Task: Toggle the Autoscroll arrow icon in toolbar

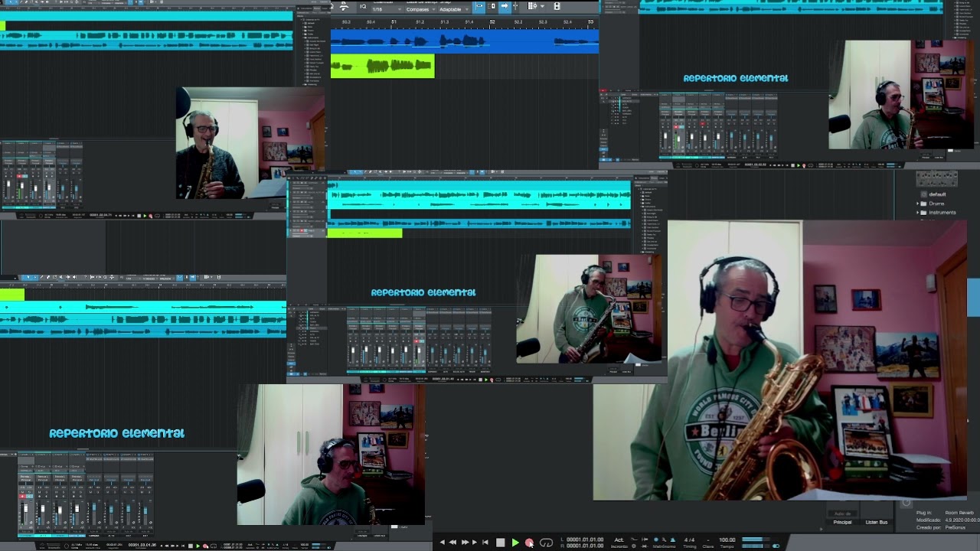Action: [x=505, y=6]
